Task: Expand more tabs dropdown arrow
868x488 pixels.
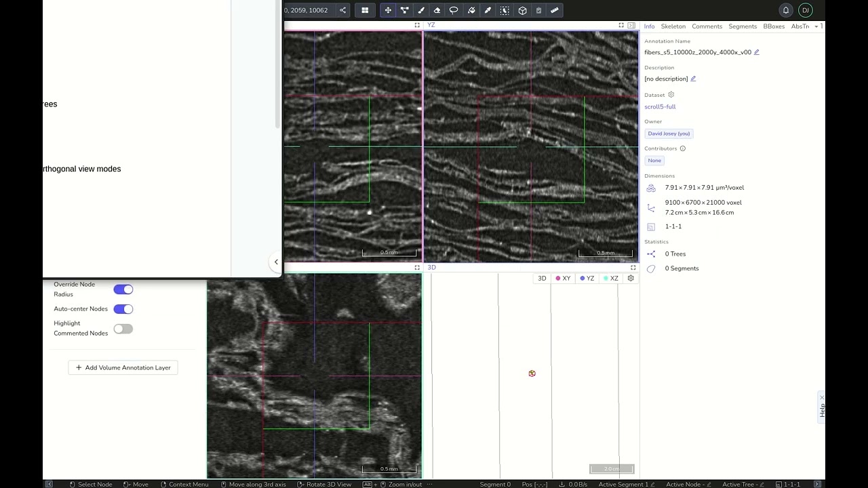Action: tap(816, 26)
